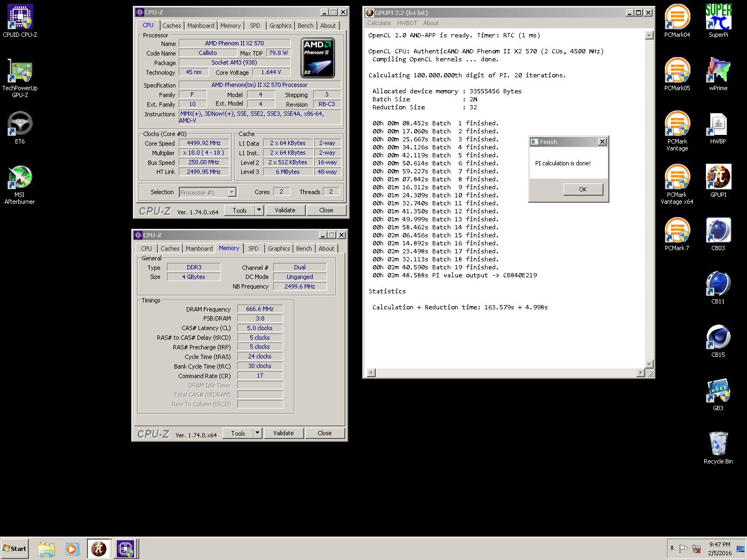
Task: Launch MSI Afterburner desktop icon
Action: point(20,185)
